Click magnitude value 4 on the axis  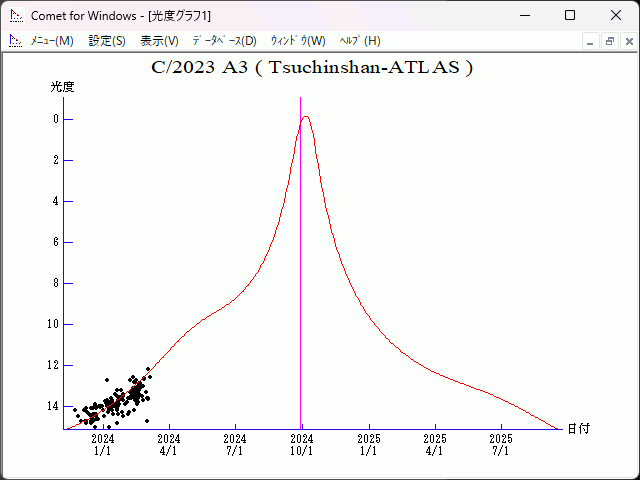[56, 201]
